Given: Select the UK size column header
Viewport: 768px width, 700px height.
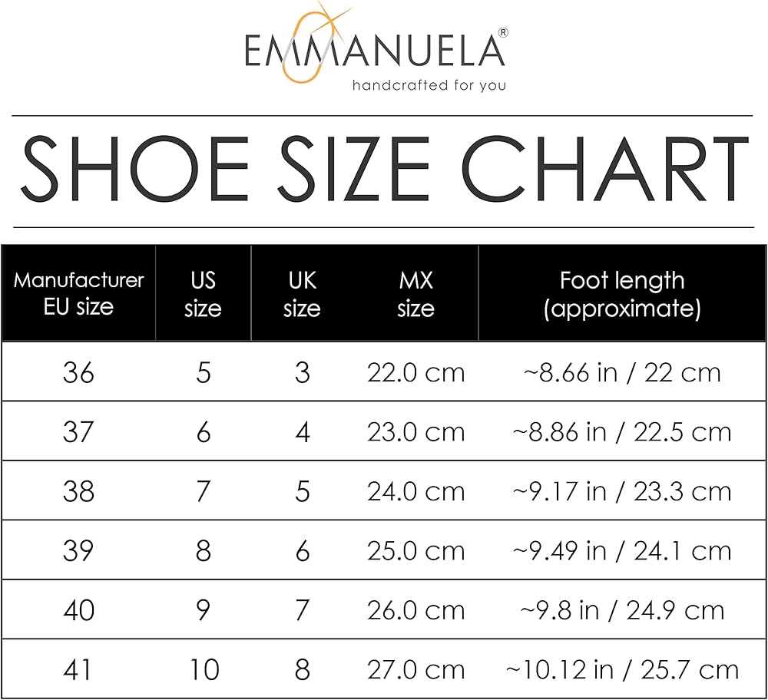Looking at the screenshot, I should [x=302, y=293].
